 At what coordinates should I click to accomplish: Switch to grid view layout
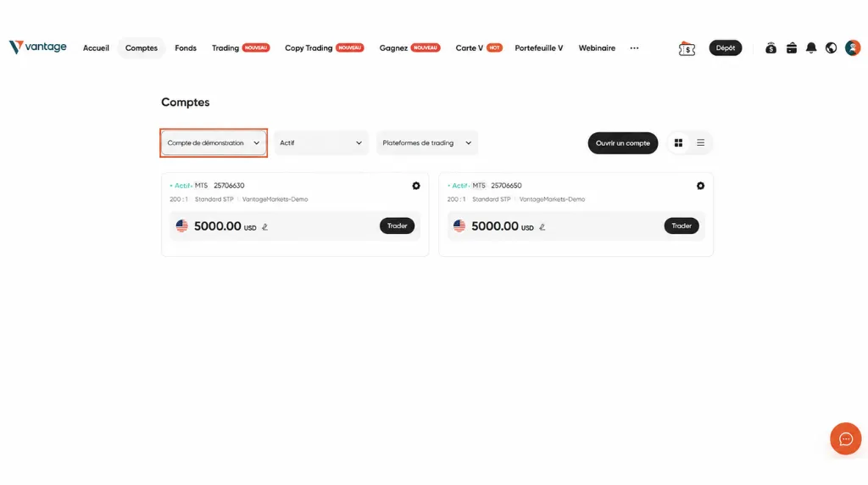[x=678, y=142]
